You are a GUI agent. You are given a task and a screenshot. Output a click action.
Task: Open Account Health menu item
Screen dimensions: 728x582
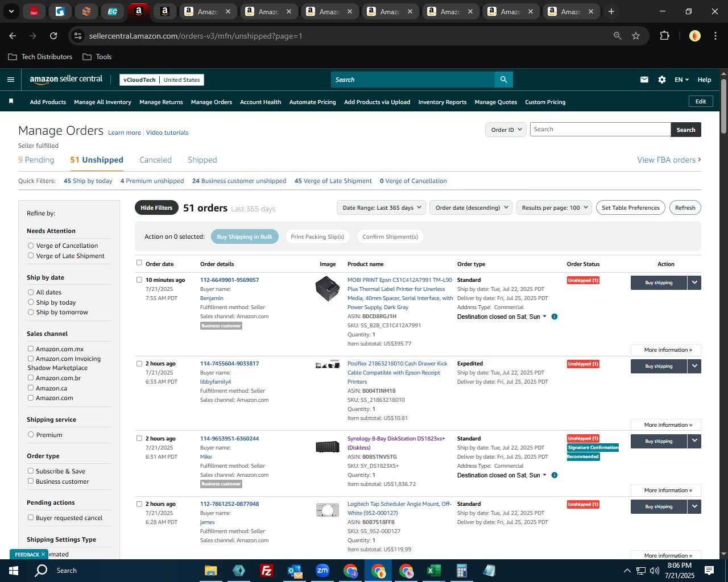pyautogui.click(x=260, y=102)
